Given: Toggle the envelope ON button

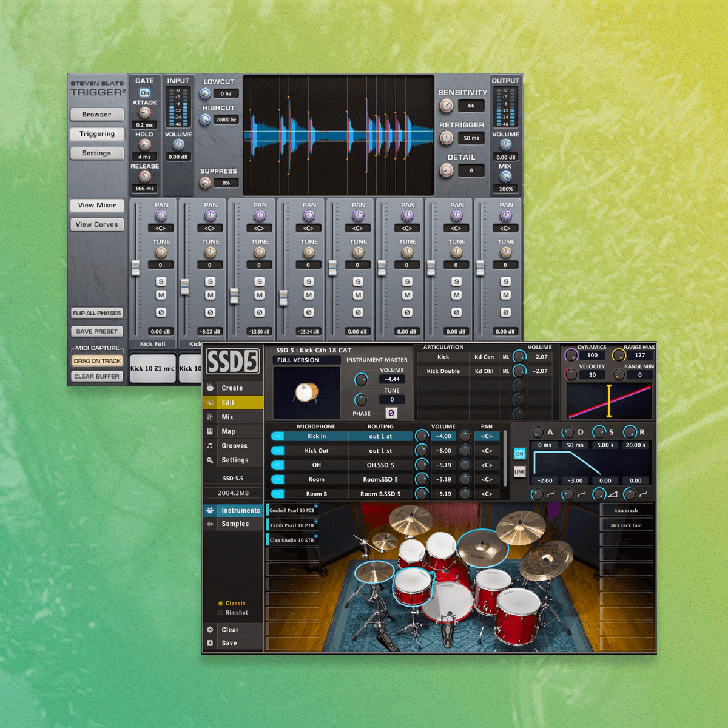Looking at the screenshot, I should click(x=519, y=454).
